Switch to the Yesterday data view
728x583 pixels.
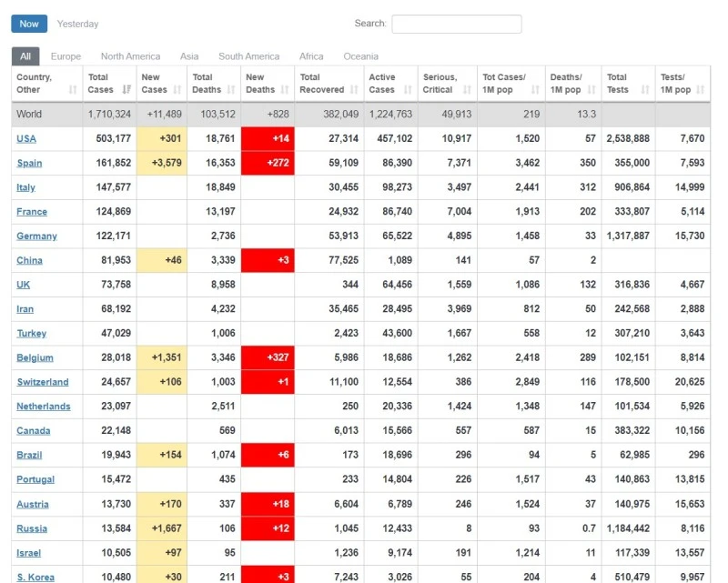(77, 24)
